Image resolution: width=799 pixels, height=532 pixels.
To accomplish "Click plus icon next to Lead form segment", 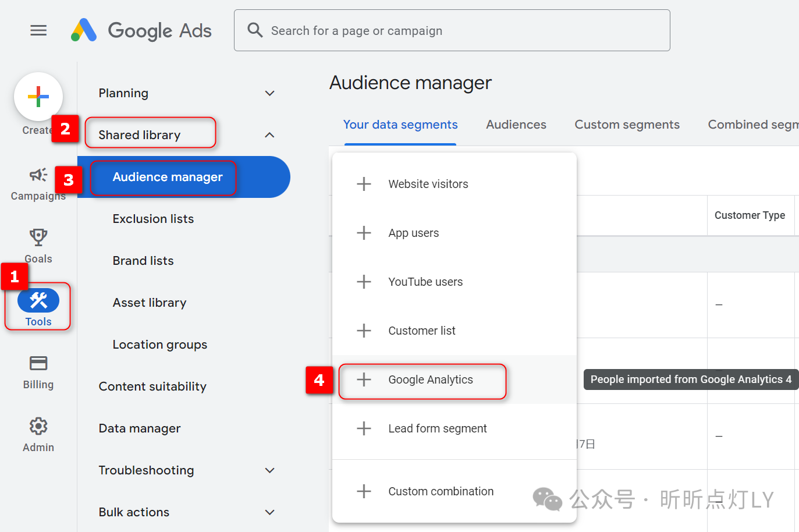I will [364, 428].
